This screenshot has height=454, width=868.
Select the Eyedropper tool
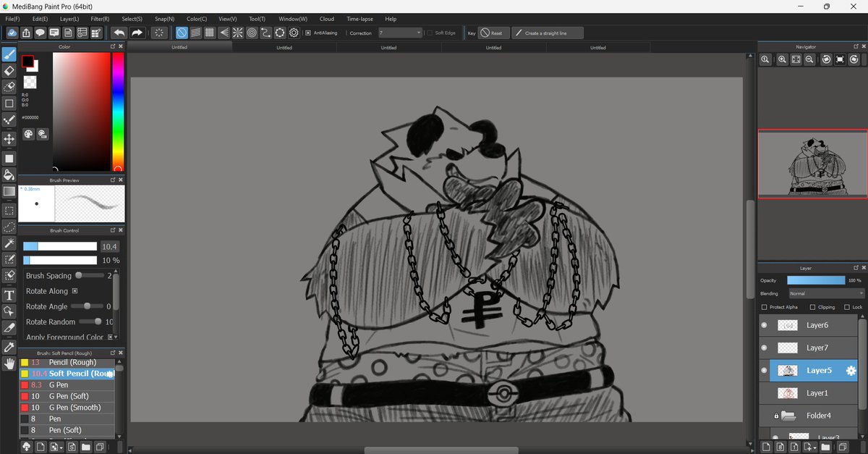coord(9,347)
